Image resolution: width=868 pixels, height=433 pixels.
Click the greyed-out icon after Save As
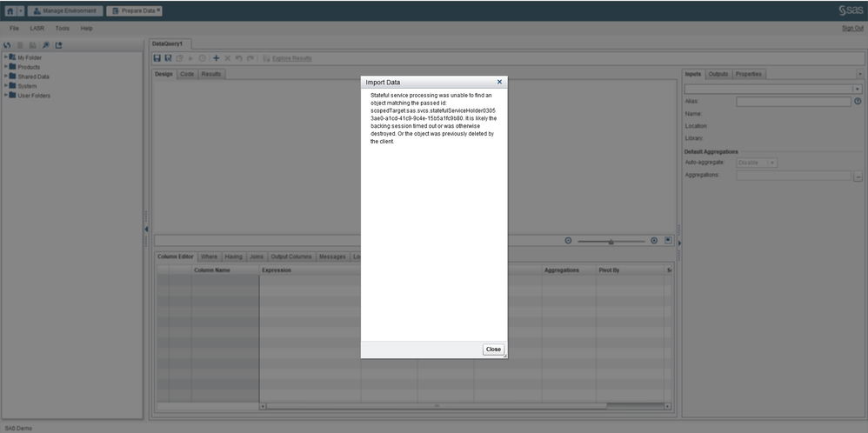(x=179, y=58)
